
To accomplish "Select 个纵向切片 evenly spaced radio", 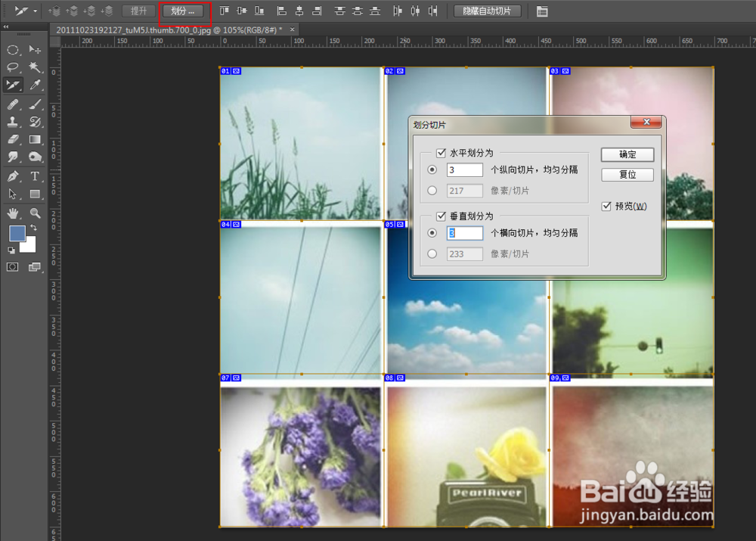I will pyautogui.click(x=432, y=169).
